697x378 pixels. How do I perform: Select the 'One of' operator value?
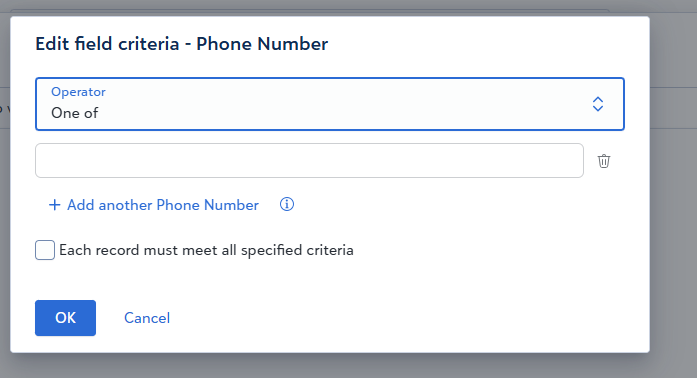pyautogui.click(x=75, y=113)
